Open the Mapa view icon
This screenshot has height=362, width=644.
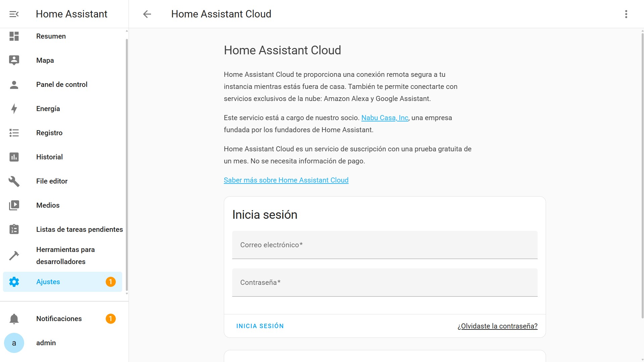pos(14,60)
